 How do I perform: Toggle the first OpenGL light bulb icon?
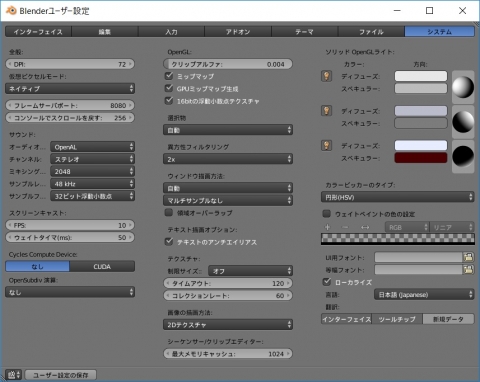327,76
